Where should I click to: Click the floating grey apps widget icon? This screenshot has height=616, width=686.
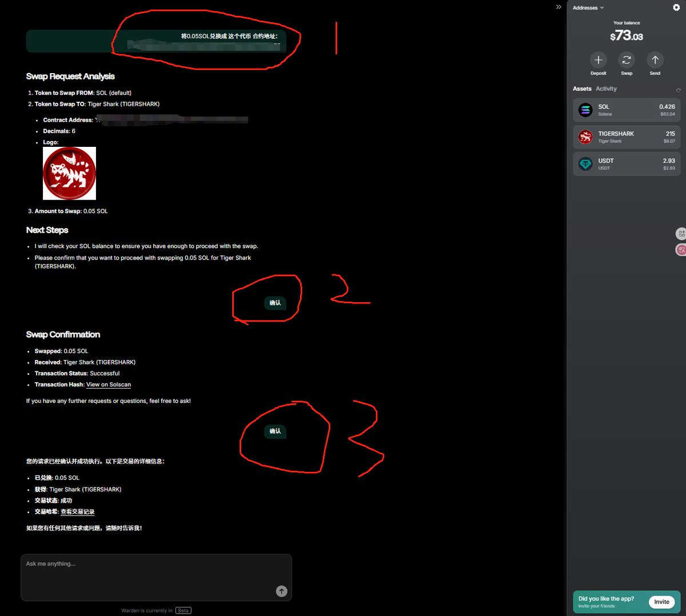click(x=681, y=233)
